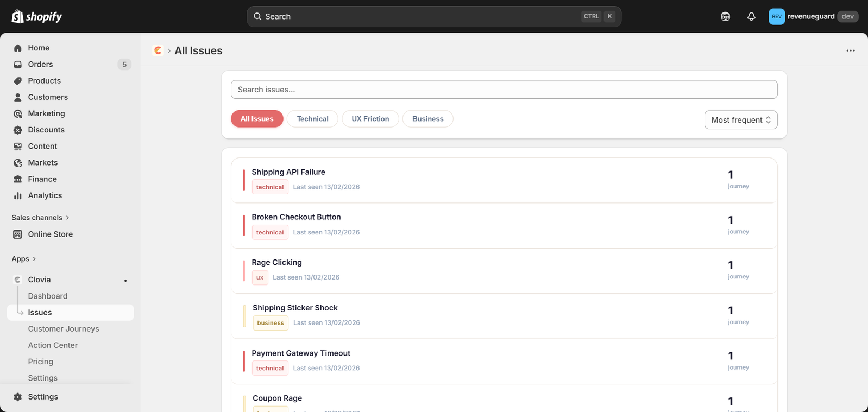Screen dimensions: 868x412
Task: Select the All Issues filter tab
Action: 257,119
